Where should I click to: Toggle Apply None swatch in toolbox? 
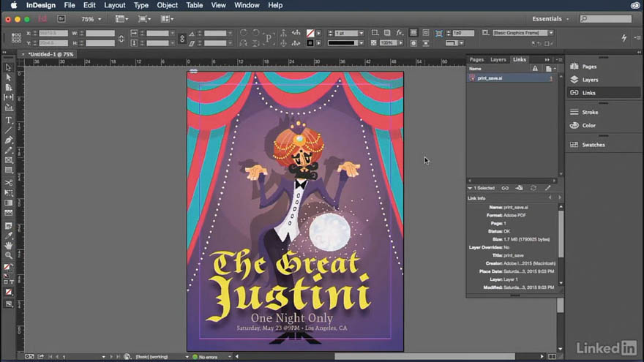point(8,292)
